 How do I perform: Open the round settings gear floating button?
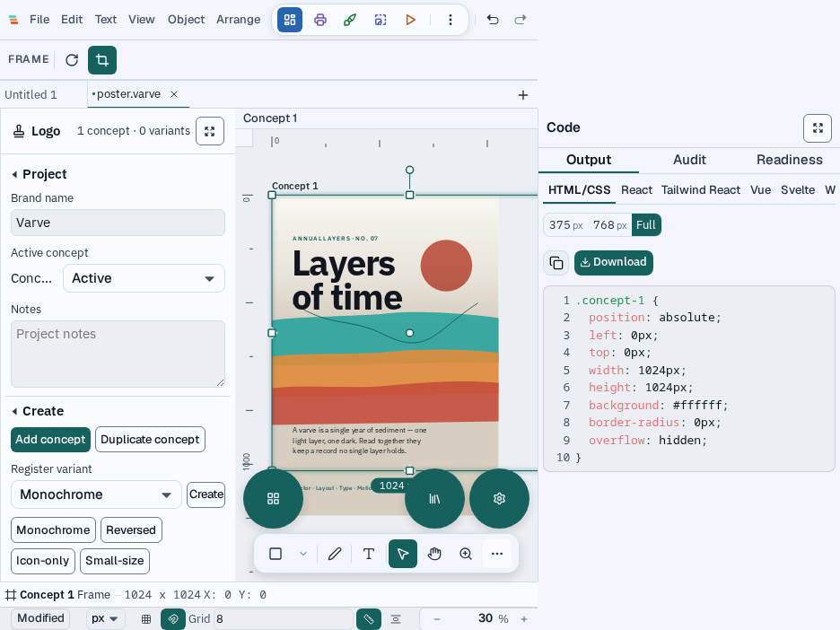(x=499, y=499)
